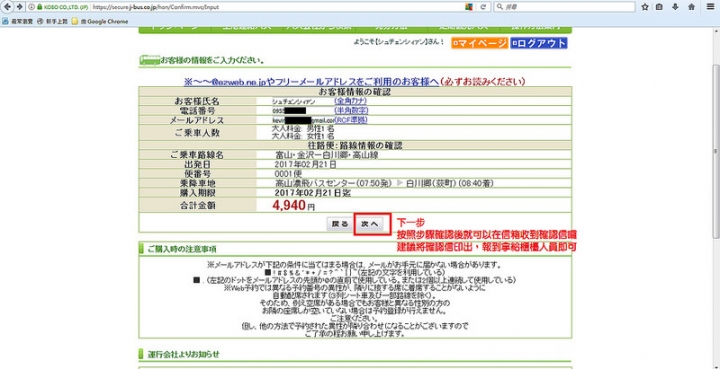Viewport: 720px width, 369px height.
Task: Reload the page with the refresh icon
Action: tap(483, 7)
